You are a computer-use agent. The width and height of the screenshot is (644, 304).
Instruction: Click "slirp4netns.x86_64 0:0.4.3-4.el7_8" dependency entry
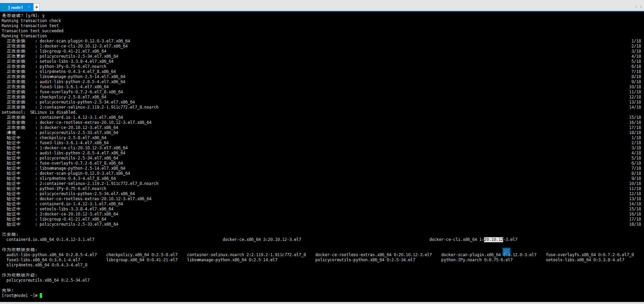(47, 265)
